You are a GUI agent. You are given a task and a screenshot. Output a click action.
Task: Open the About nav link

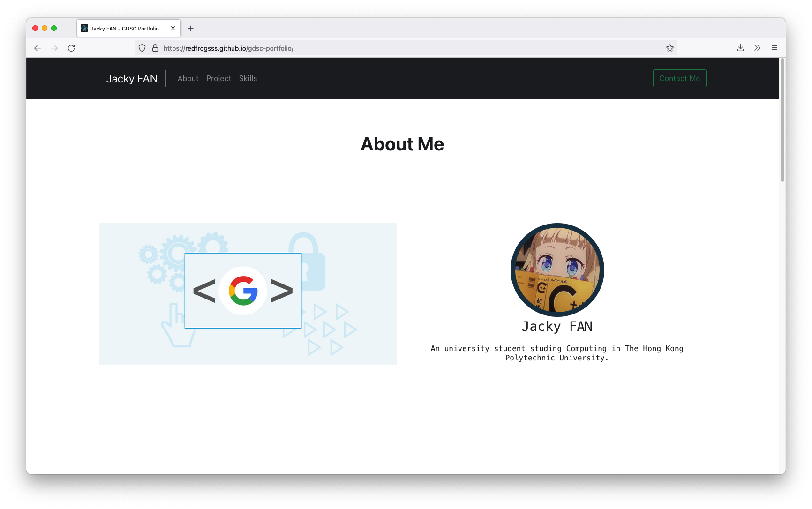pos(188,78)
